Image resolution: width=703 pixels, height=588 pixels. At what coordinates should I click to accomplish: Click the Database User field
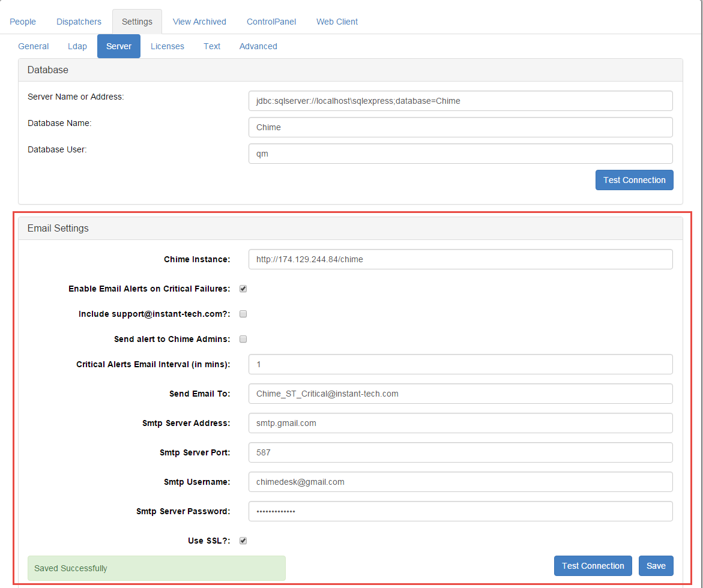pyautogui.click(x=460, y=154)
